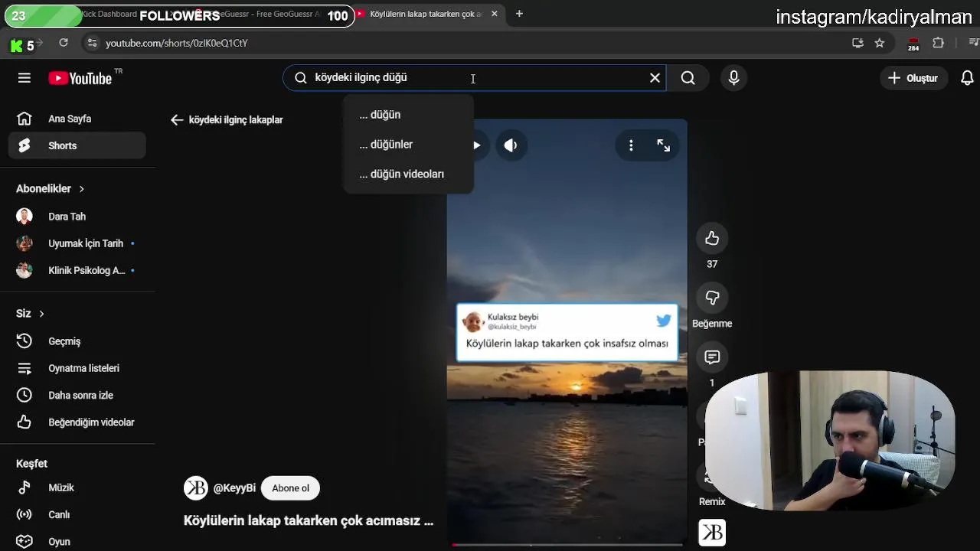Switch to the GeoGuessr browser tab

click(x=268, y=14)
